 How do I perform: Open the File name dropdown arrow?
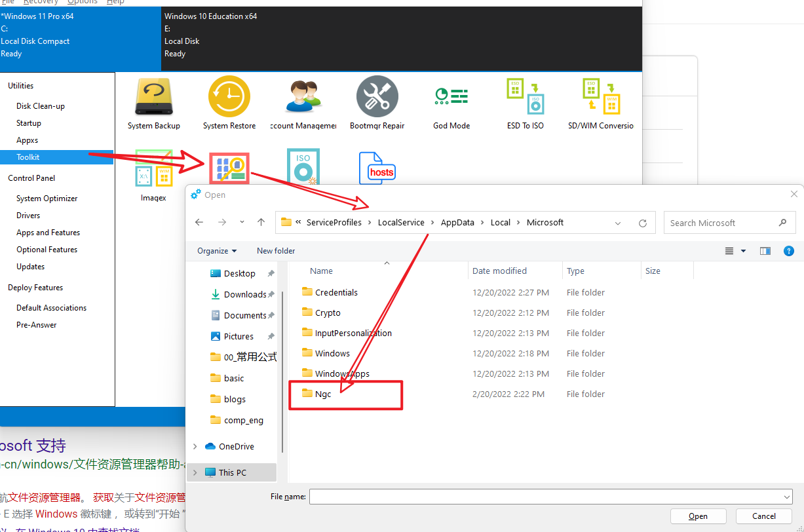tap(786, 497)
